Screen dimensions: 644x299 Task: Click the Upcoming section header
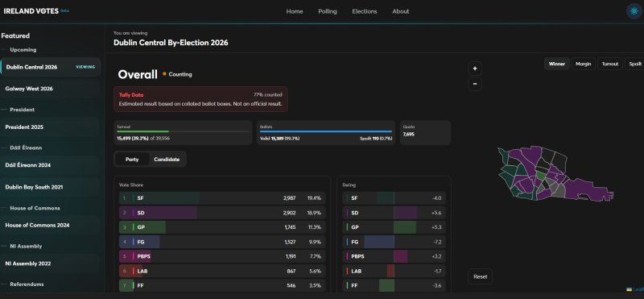(23, 50)
